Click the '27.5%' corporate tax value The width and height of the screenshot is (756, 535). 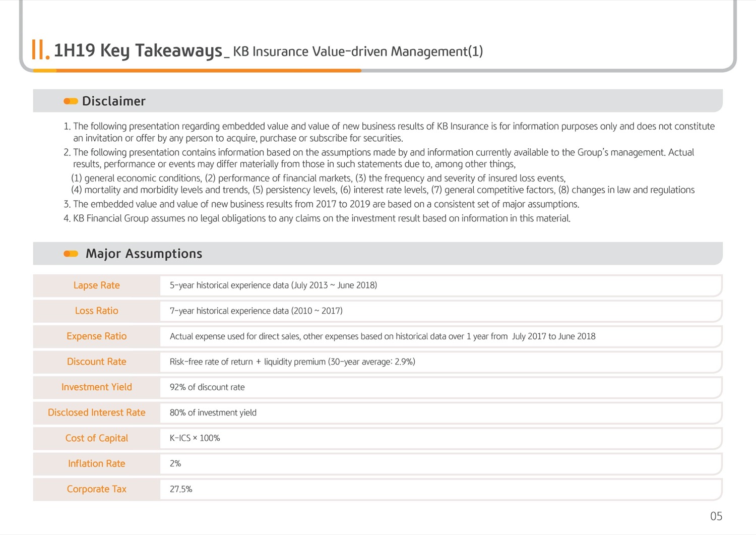(x=180, y=489)
